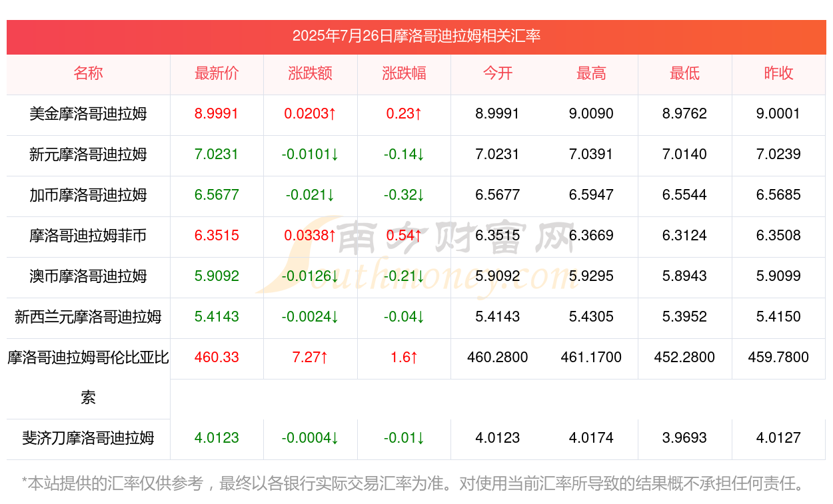Select previous close 6.5685
Screen dimensions: 833x504
coord(778,195)
